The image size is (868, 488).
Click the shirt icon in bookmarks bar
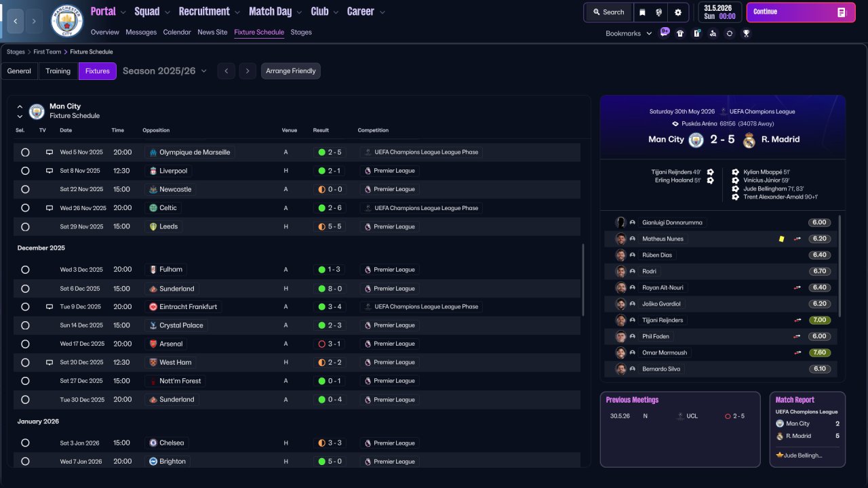coord(680,33)
